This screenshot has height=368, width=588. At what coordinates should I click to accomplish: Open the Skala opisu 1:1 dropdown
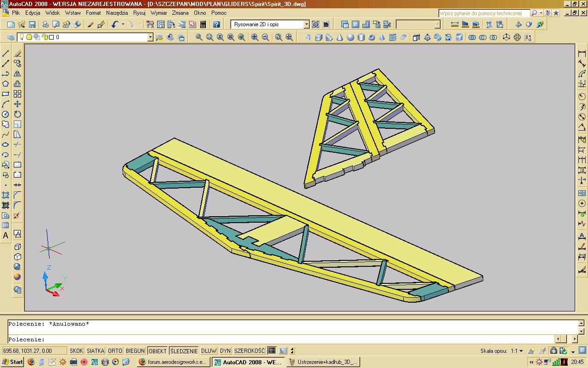click(517, 351)
